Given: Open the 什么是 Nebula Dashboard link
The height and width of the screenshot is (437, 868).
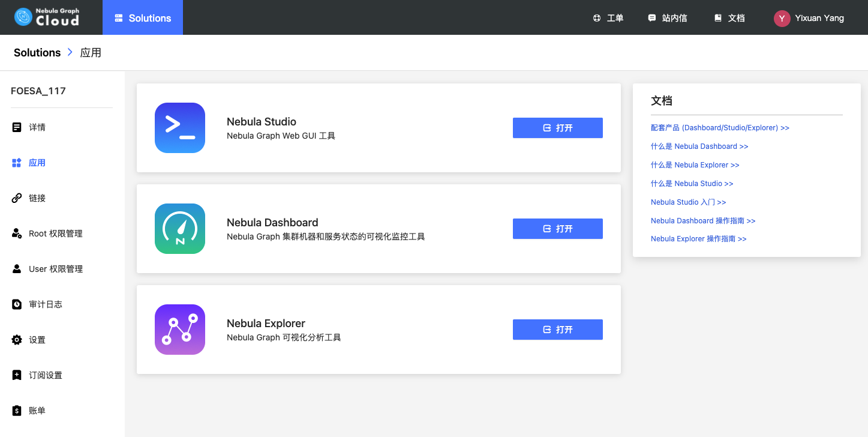Looking at the screenshot, I should pyautogui.click(x=699, y=146).
